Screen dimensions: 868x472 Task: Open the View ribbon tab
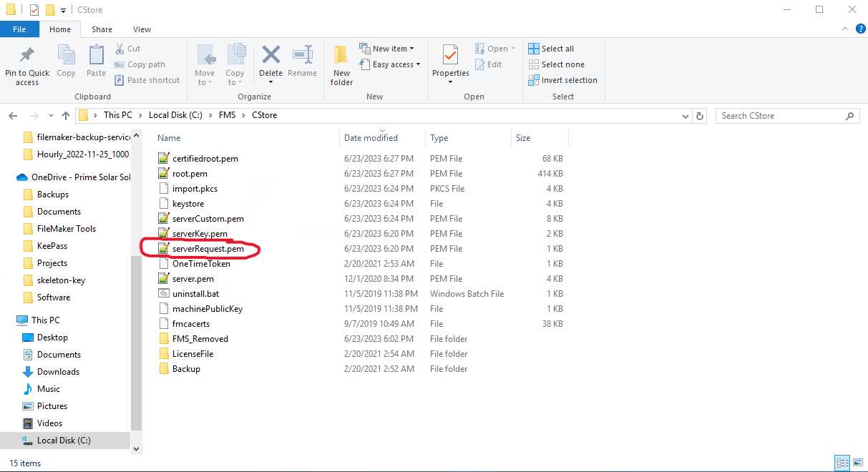pos(142,29)
